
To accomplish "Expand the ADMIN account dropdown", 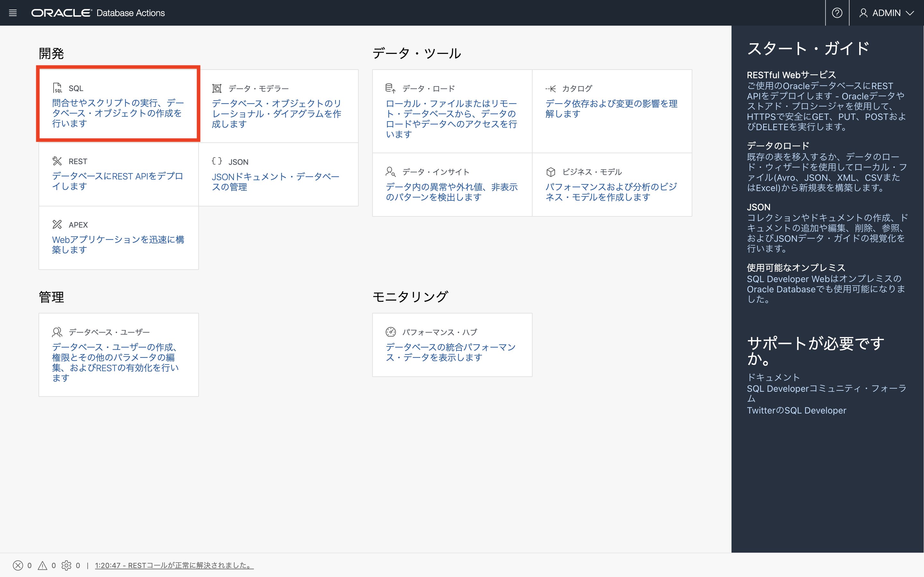I will pyautogui.click(x=886, y=13).
